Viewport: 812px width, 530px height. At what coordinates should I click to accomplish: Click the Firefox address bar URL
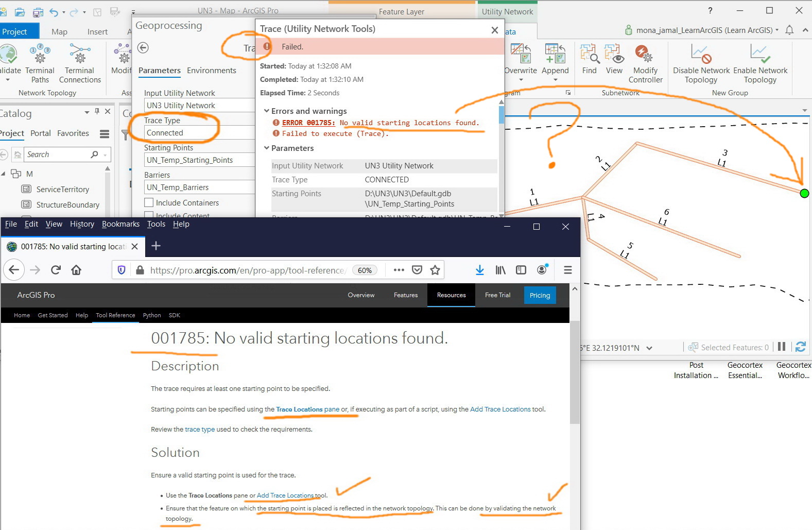pos(247,270)
